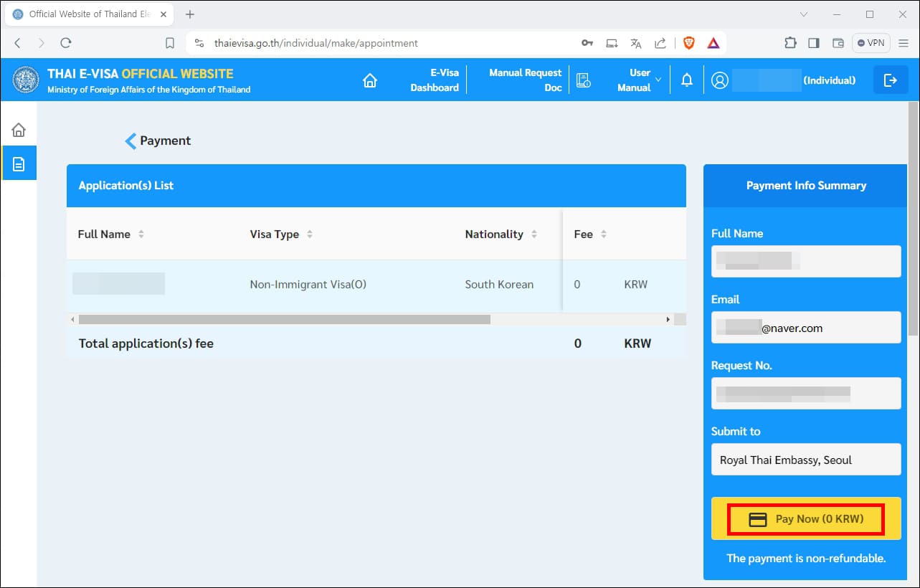The image size is (920, 588).
Task: Click THAI E-VISA OFFICIAL WEBSITE title
Action: [x=141, y=73]
